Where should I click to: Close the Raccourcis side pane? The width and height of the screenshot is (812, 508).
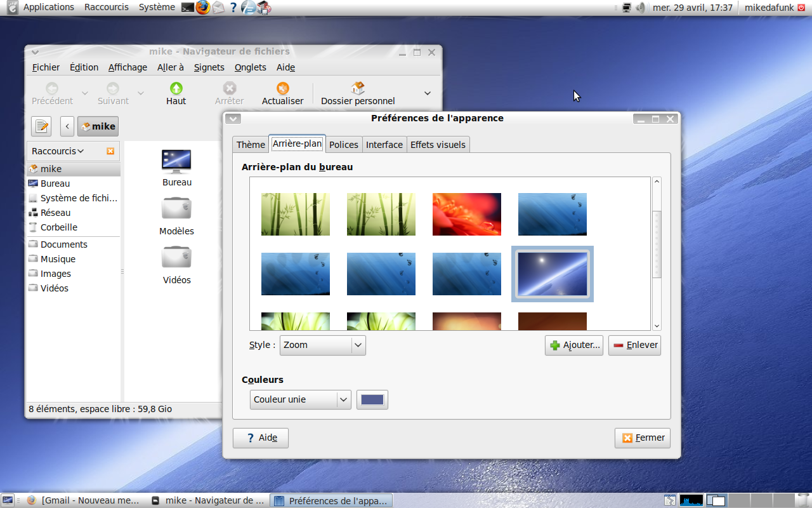[x=110, y=151]
